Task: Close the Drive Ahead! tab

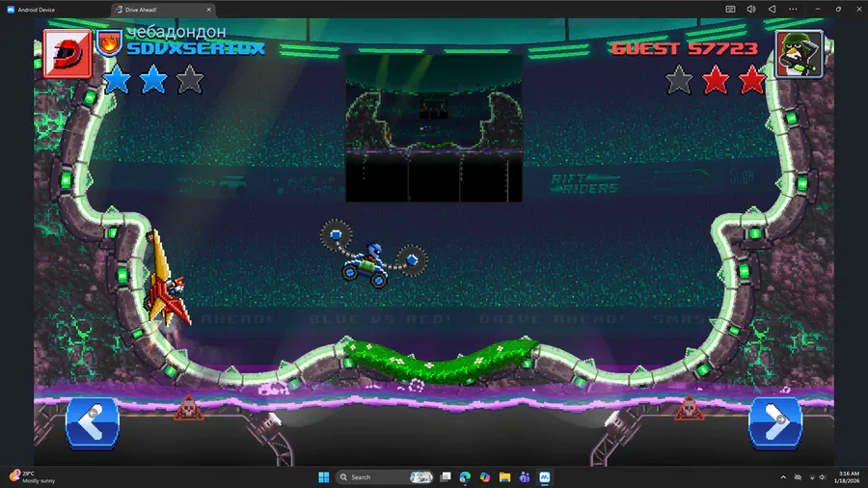Action: (208, 10)
